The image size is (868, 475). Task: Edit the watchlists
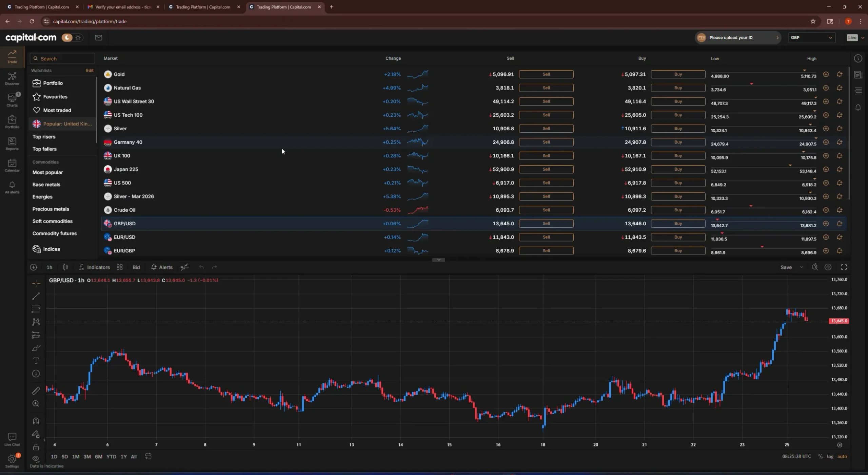click(90, 71)
